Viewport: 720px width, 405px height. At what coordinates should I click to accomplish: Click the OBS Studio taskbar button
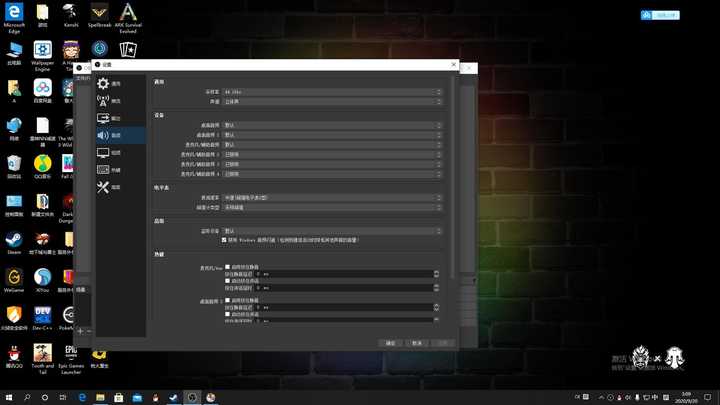tap(192, 397)
